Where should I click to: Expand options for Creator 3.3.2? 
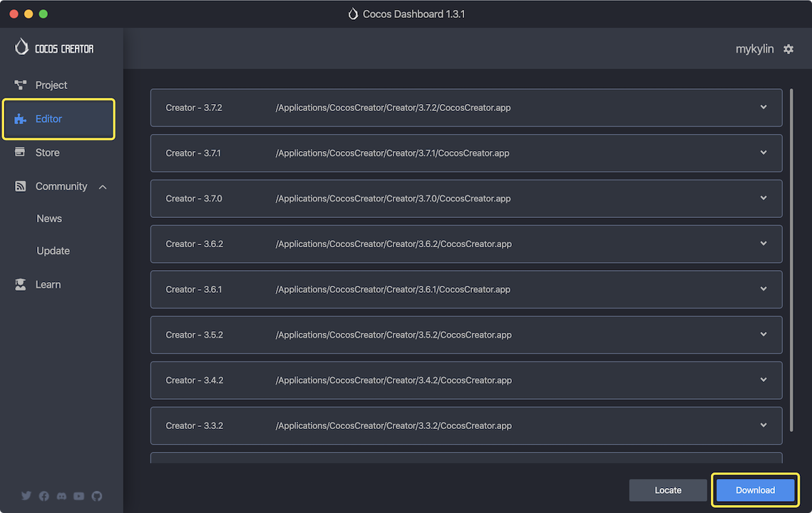(763, 425)
